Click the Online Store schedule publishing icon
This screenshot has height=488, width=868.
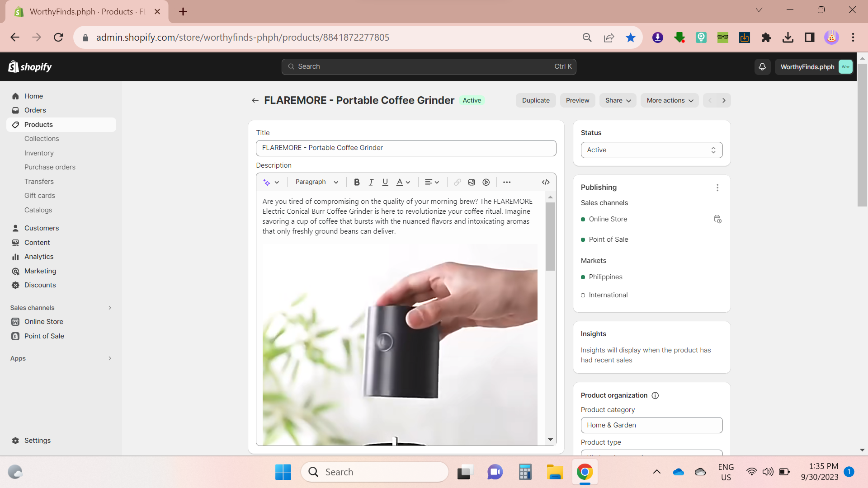tap(717, 219)
